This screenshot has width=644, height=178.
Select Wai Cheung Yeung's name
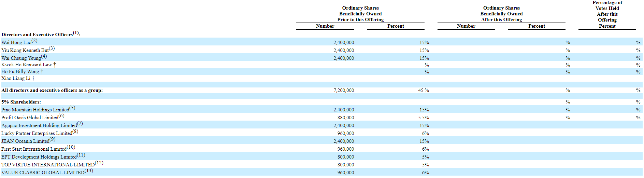[x=21, y=58]
